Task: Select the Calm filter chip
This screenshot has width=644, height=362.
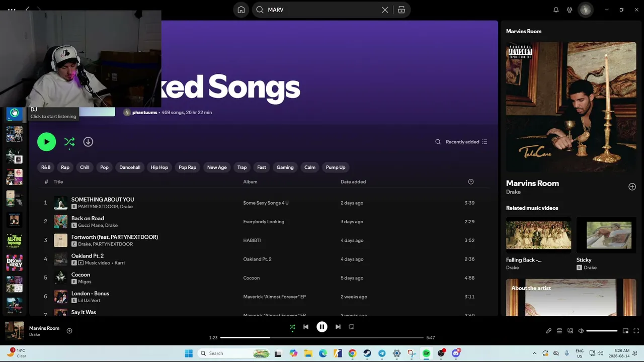Action: pos(310,167)
